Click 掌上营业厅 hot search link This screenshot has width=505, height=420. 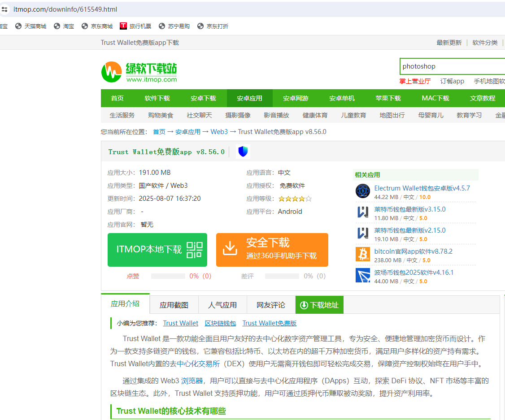[x=415, y=81]
